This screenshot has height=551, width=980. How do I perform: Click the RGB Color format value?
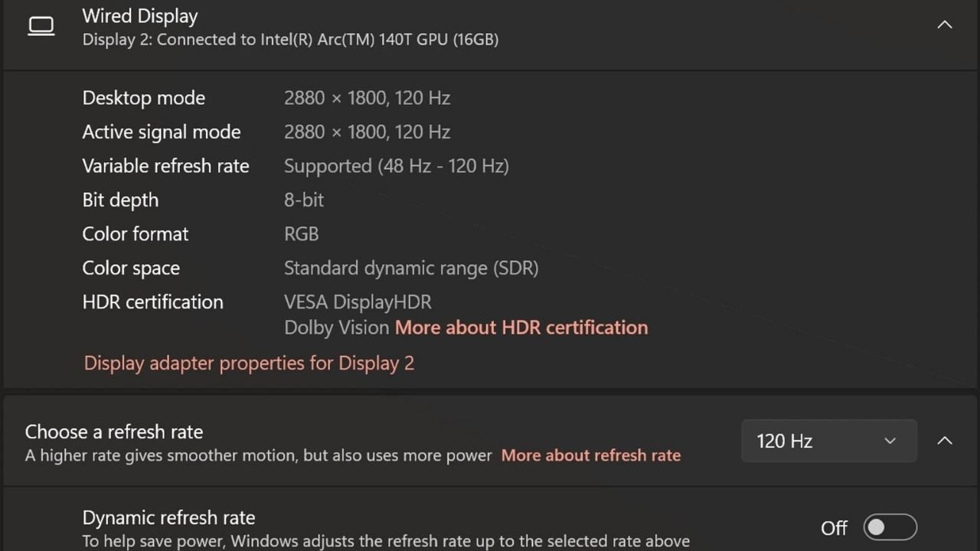click(301, 234)
